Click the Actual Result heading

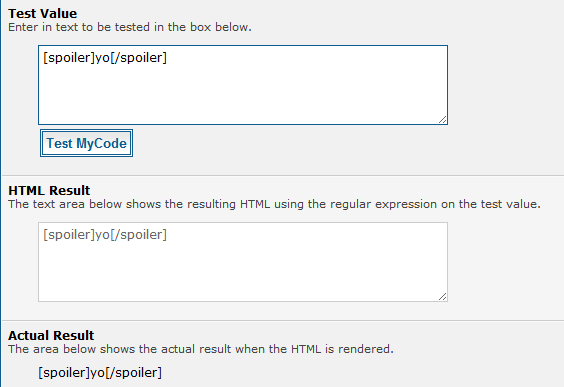(51, 335)
